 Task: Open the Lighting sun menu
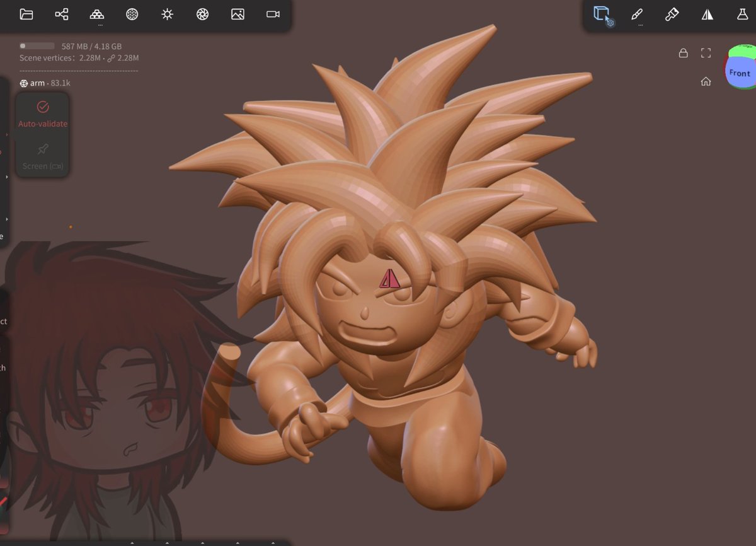(x=167, y=14)
